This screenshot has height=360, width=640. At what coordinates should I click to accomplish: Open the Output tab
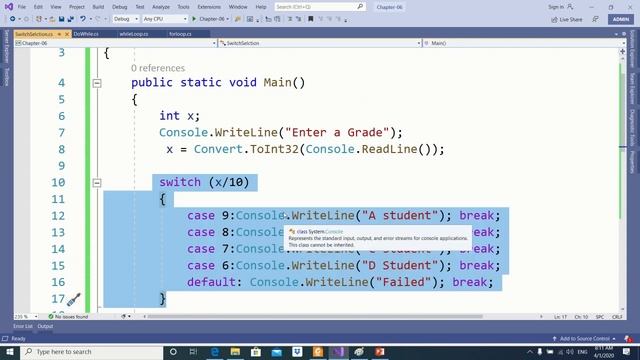pos(45,326)
